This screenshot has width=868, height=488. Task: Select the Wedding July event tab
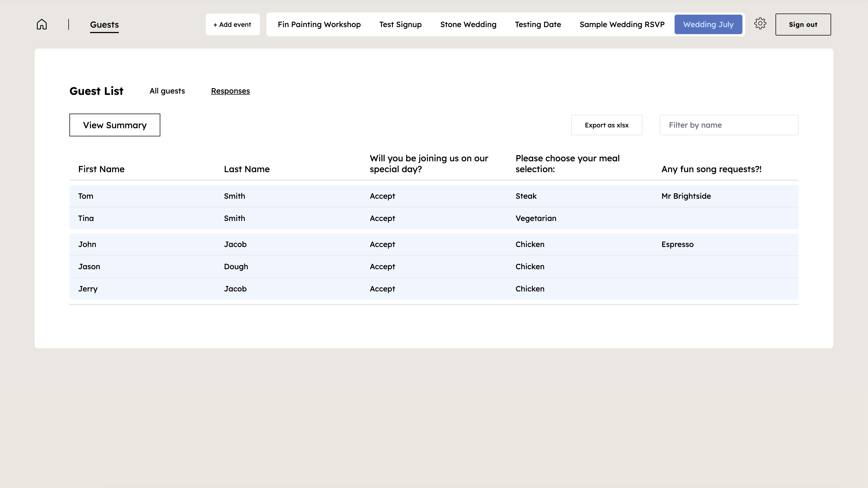pyautogui.click(x=708, y=24)
